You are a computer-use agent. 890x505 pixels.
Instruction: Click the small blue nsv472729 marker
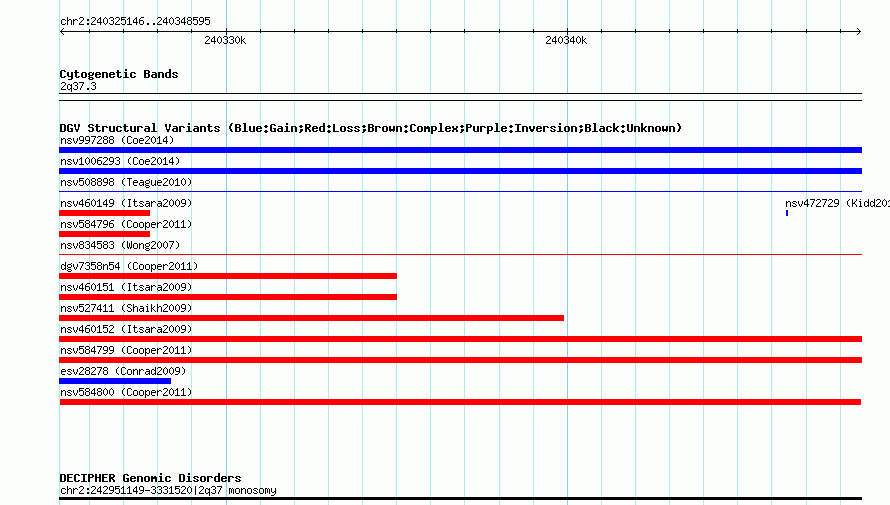tap(787, 213)
